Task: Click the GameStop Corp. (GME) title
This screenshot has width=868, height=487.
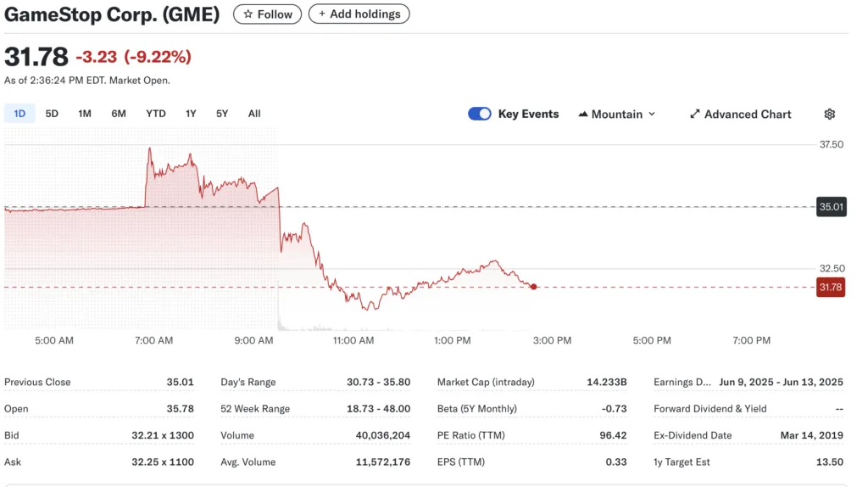Action: tap(112, 14)
